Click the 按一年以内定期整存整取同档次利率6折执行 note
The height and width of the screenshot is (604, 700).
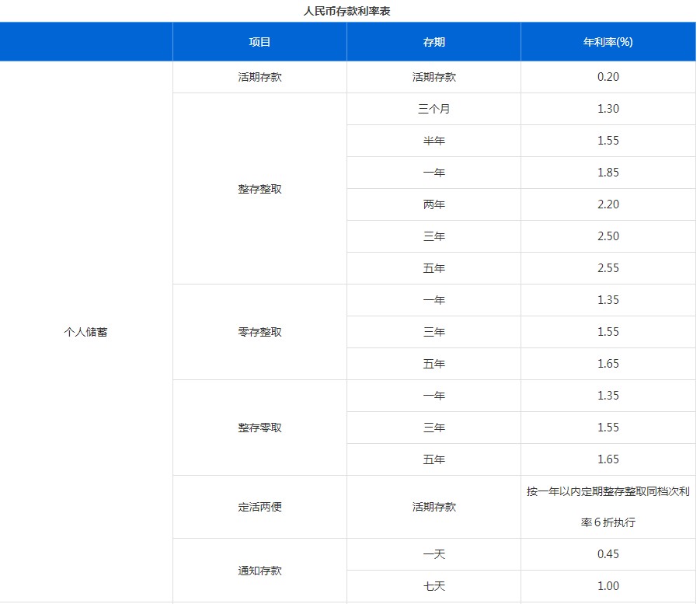coord(608,507)
